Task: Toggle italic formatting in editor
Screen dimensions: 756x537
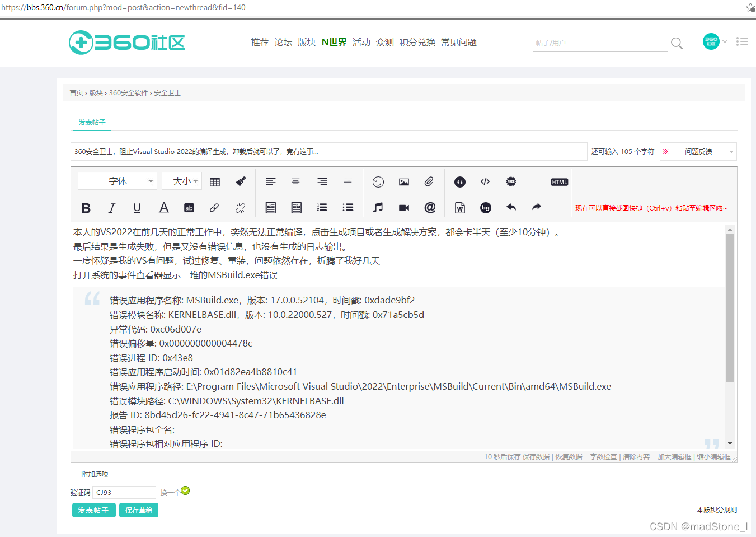Action: (x=111, y=208)
